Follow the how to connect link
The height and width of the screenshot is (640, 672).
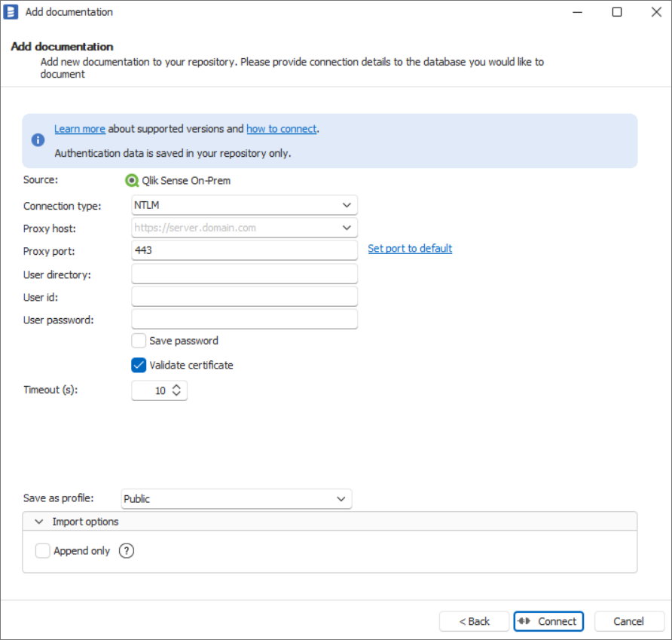(x=281, y=129)
